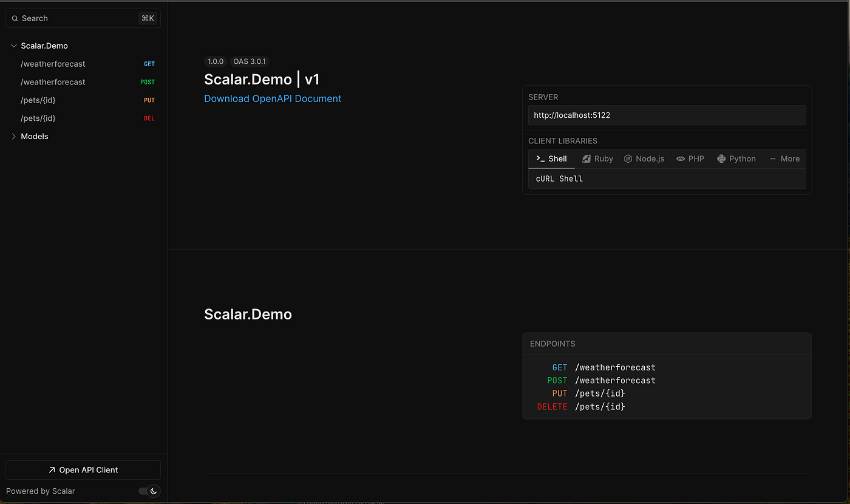850x504 pixels.
Task: Click the Search input field
Action: (83, 19)
